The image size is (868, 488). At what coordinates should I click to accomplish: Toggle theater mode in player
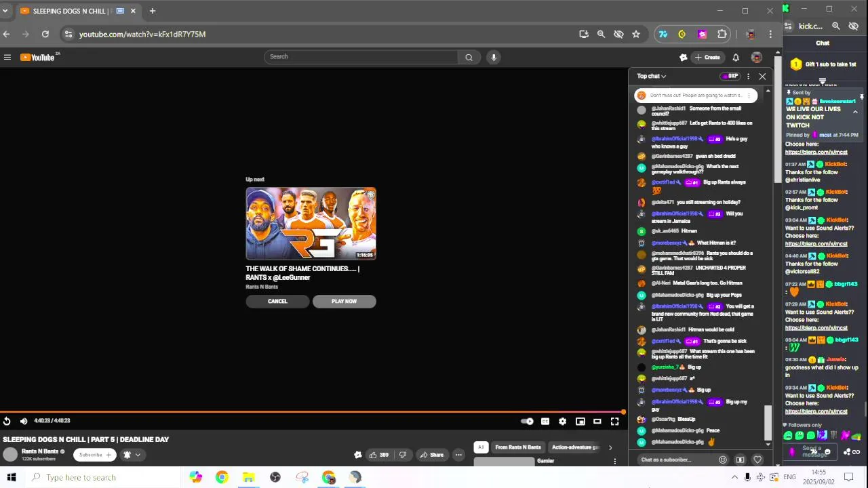[597, 422]
